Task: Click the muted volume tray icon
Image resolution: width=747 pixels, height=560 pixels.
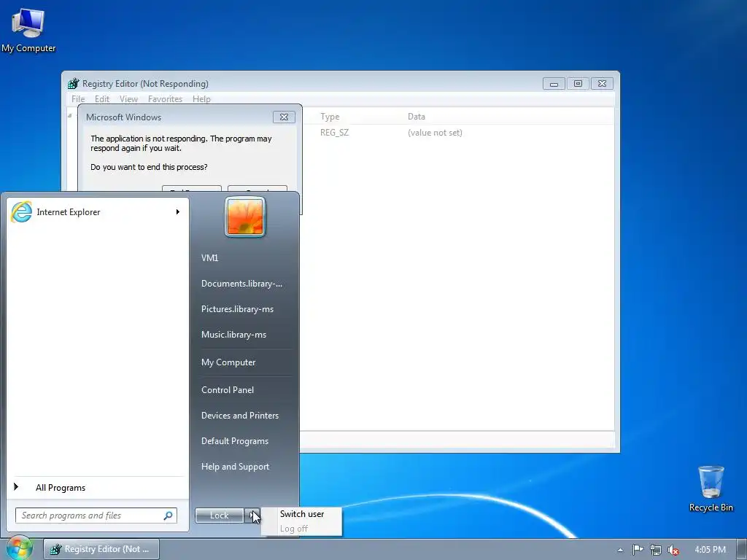Action: tap(673, 550)
